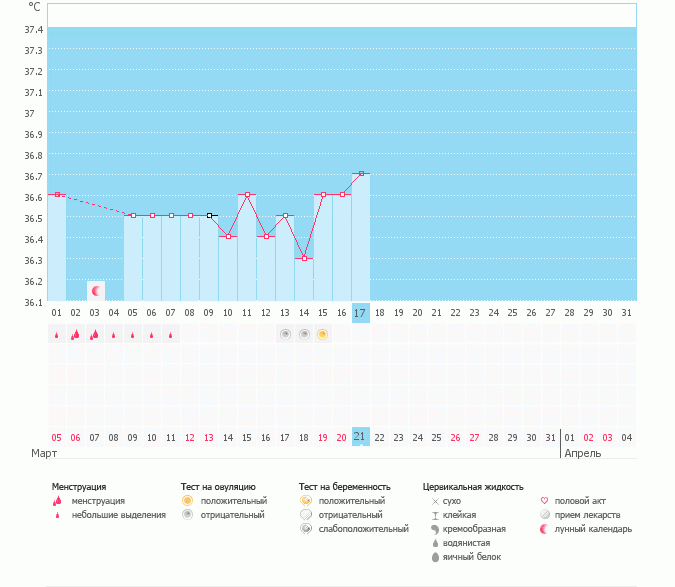The height and width of the screenshot is (587, 675).
Task: Click the lowest temperature point on day 14
Action: 304,258
